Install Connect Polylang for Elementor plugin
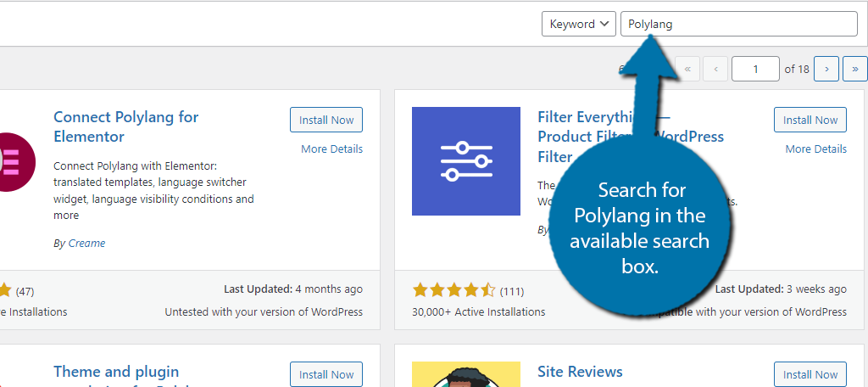The image size is (868, 387). 326,120
